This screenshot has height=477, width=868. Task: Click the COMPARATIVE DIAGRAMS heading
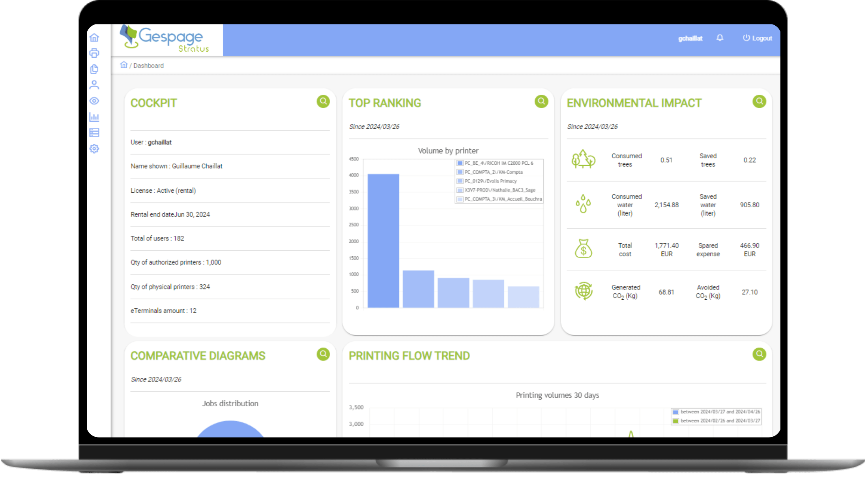pyautogui.click(x=198, y=356)
